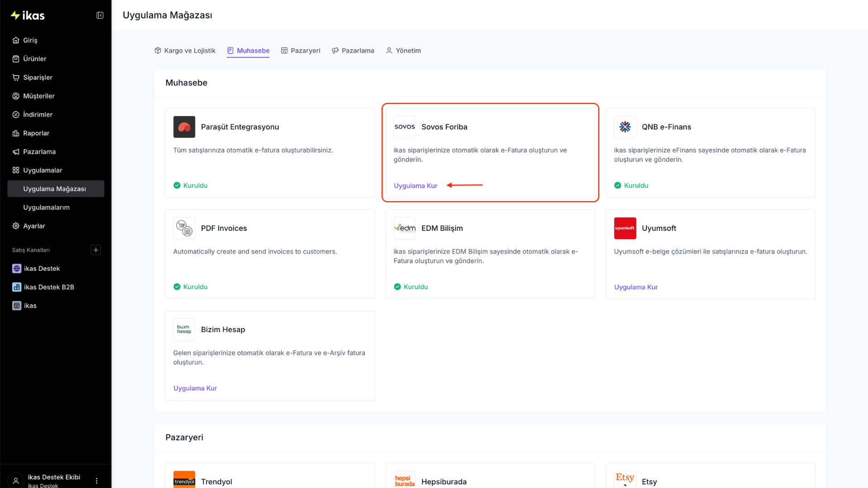
Task: Open the Sovos Foriba title
Action: [x=444, y=127]
